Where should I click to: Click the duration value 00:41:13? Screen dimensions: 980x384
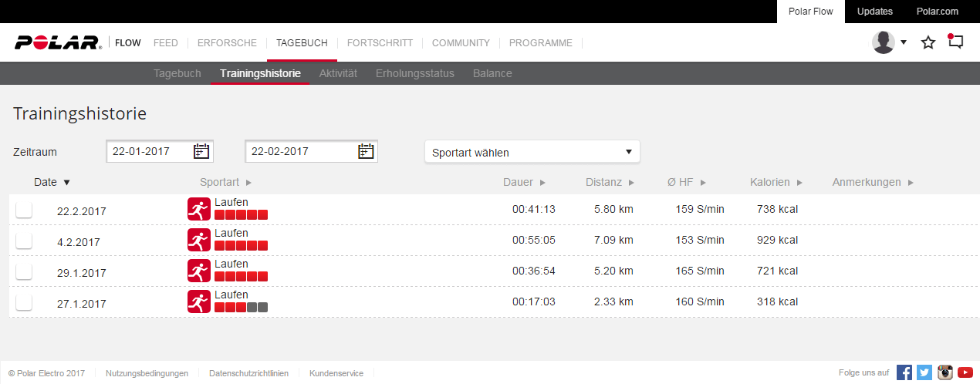534,209
